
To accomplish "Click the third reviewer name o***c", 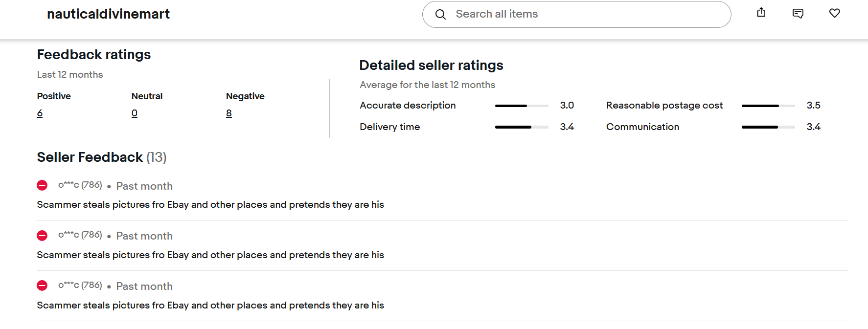I will pyautogui.click(x=69, y=285).
